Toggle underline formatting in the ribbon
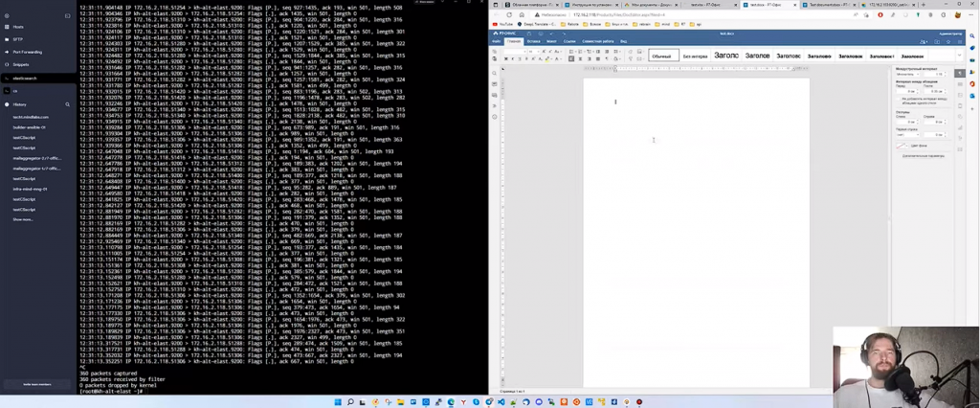The height and width of the screenshot is (408, 980). coord(520,58)
